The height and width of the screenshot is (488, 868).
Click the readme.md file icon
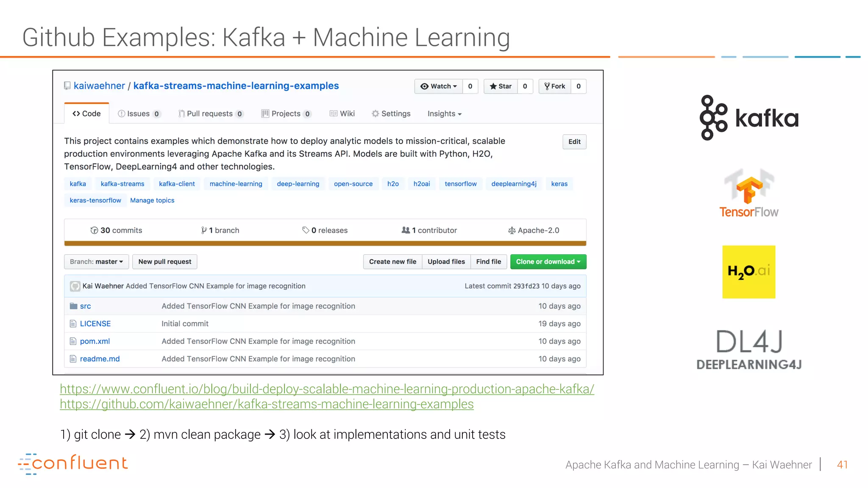(x=73, y=359)
